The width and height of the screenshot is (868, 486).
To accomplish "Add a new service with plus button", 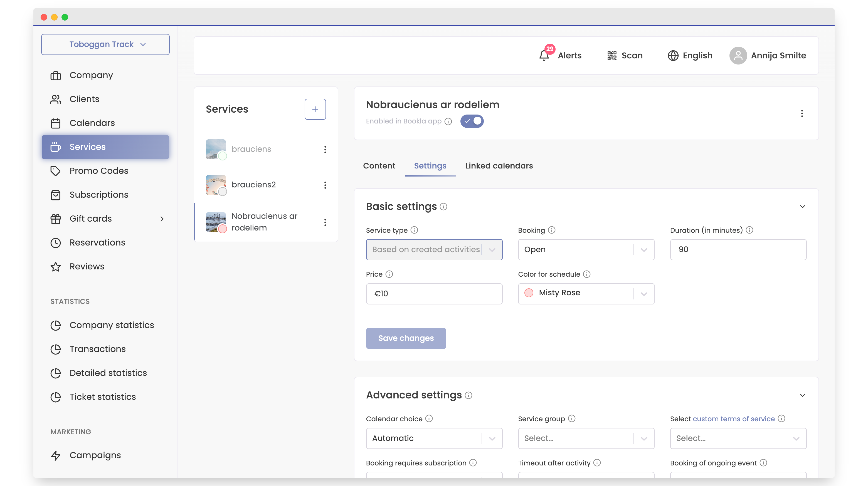I will point(315,109).
